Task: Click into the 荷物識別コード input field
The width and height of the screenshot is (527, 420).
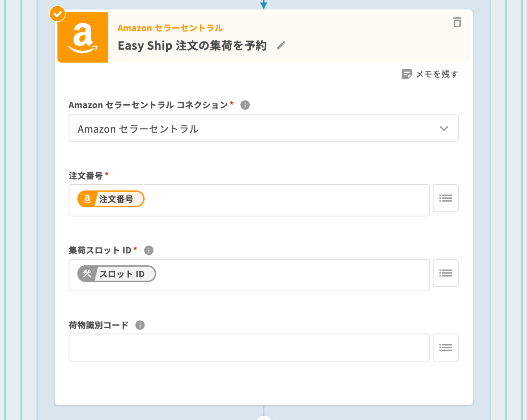Action: click(x=249, y=348)
